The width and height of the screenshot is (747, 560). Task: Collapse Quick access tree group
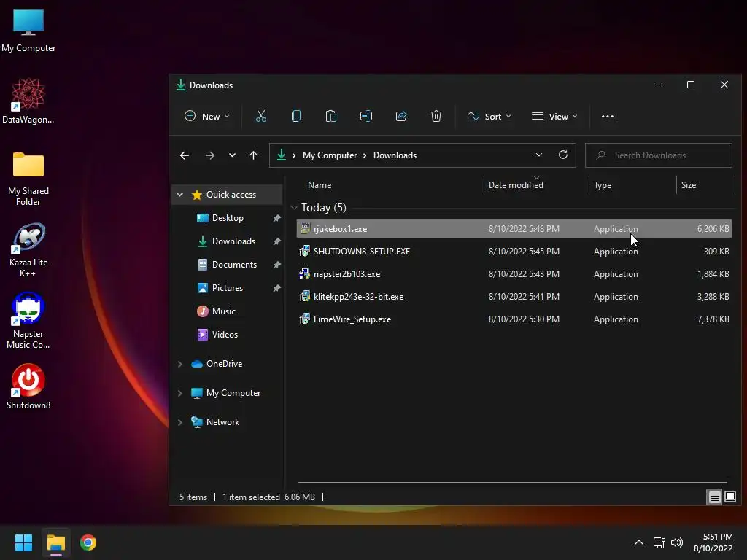[179, 194]
